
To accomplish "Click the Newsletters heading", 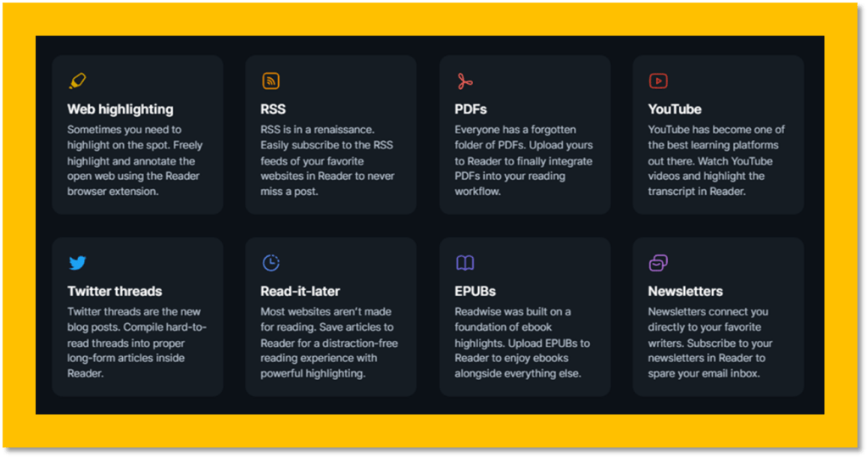I will coord(685,291).
